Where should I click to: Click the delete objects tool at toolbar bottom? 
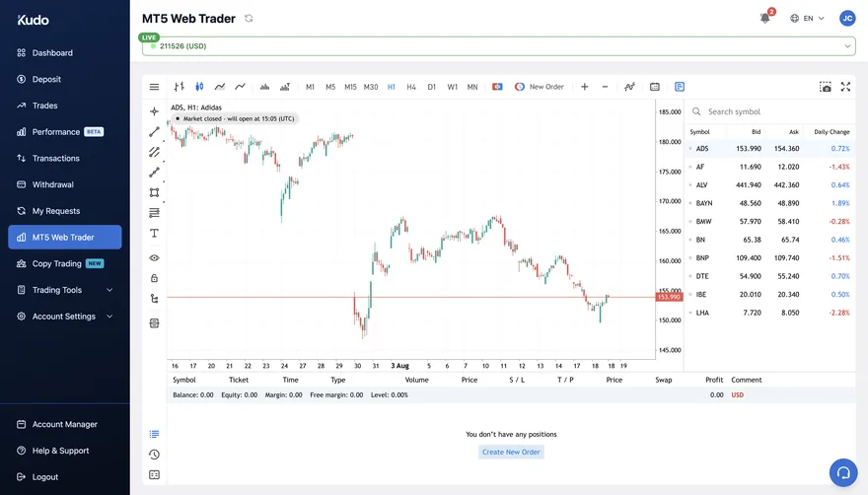155,323
